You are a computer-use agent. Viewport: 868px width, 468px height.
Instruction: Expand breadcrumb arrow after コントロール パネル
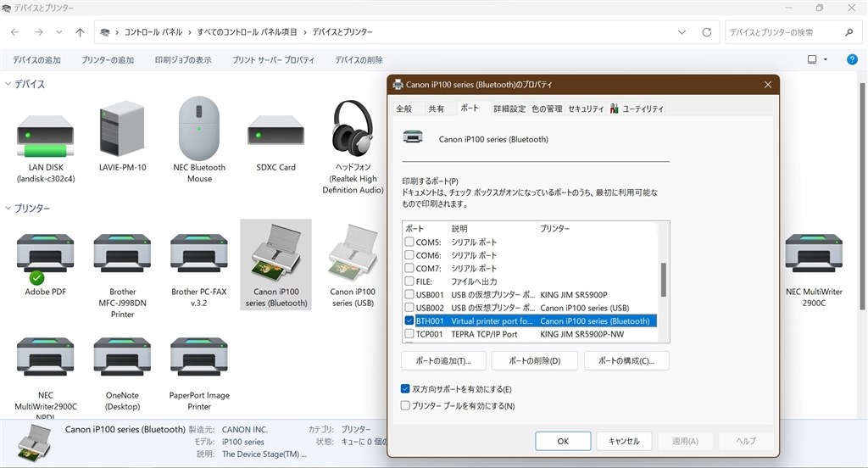click(189, 32)
